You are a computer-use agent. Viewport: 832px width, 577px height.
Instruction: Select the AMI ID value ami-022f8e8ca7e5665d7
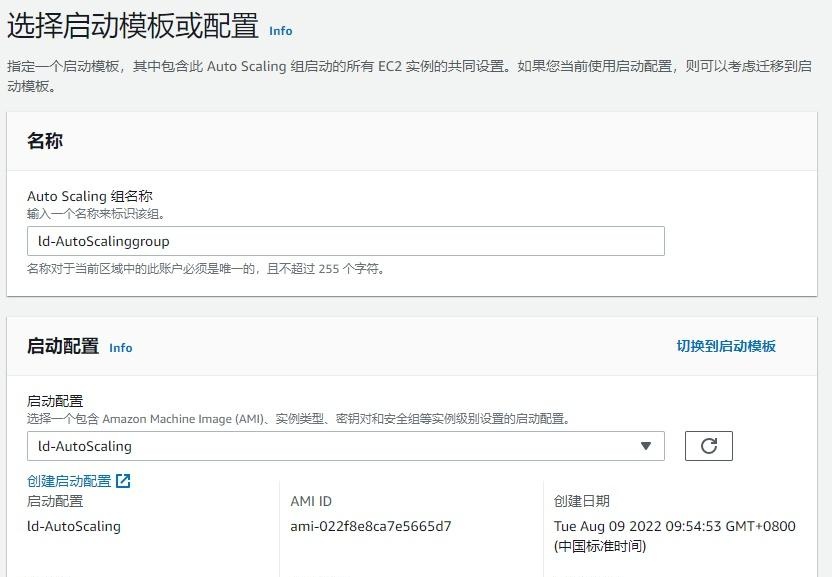pos(357,527)
